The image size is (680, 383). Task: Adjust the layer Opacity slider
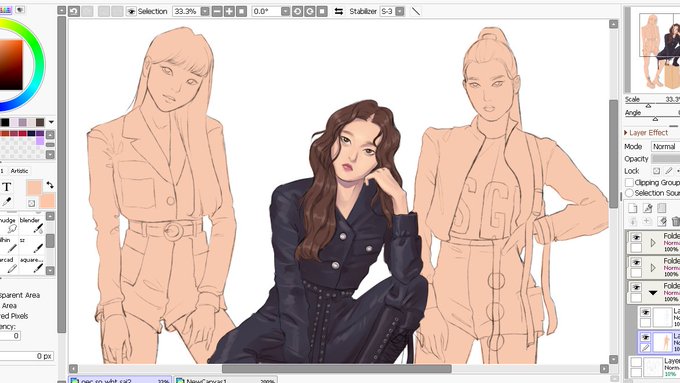tap(665, 159)
